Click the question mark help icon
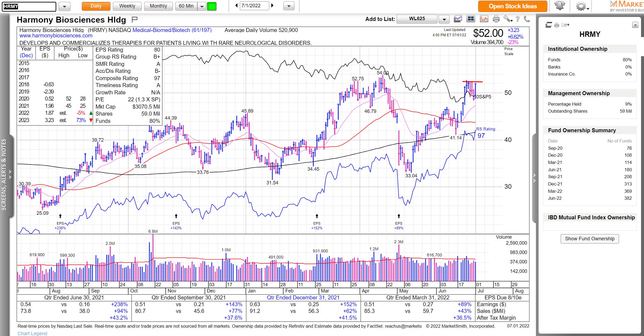Viewport: 644px width, 336px height. tap(518, 19)
